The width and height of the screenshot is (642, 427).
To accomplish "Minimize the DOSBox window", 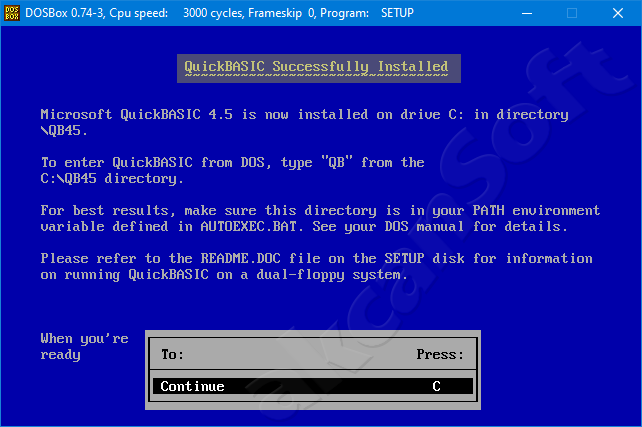I will (x=527, y=13).
